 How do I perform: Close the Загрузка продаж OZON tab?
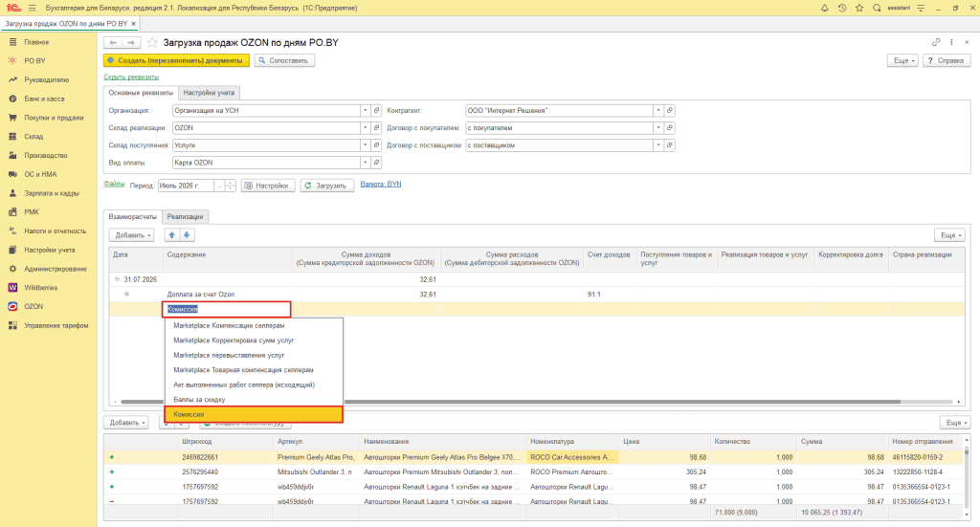133,24
